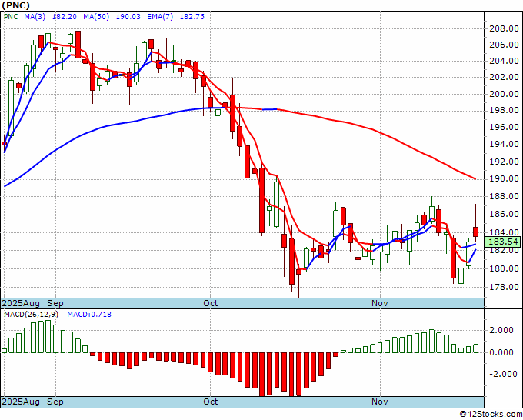Select the MA(50) indicator label

pos(96,17)
